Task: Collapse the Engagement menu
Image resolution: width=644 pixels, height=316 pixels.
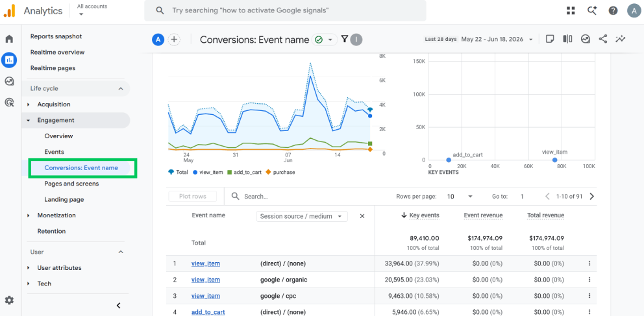Action: tap(29, 120)
